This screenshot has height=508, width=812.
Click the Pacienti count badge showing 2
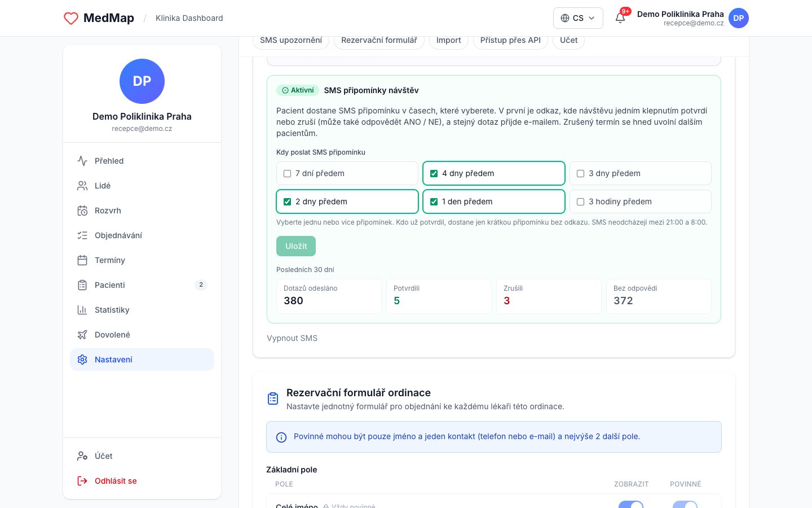click(201, 285)
